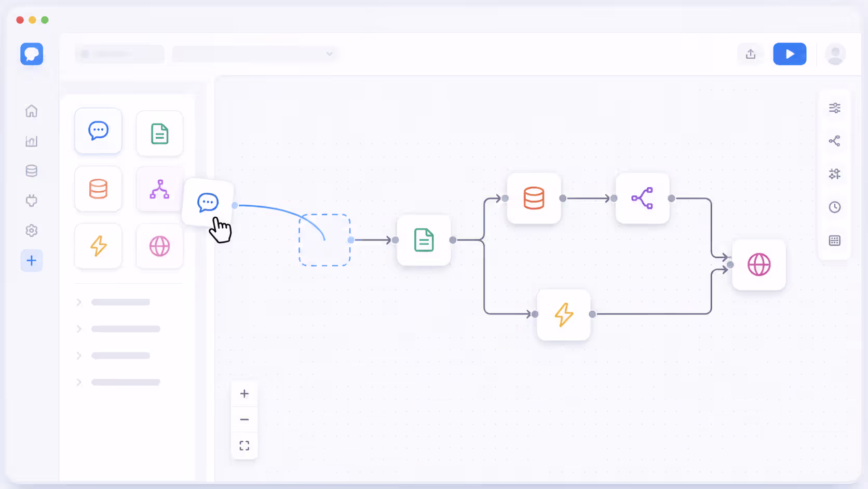Viewport: 868px width, 489px height.
Task: Open the sliders settings panel icon
Action: (835, 108)
